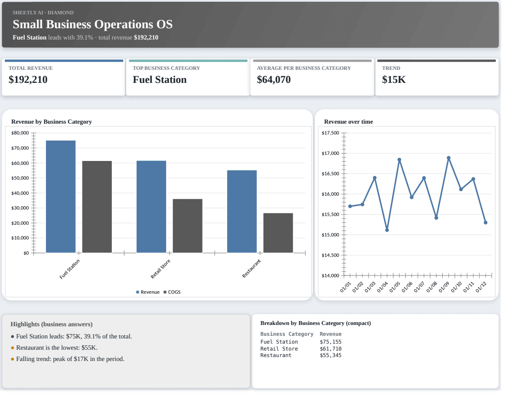Click the Restaurant x-axis label
This screenshot has height=400, width=532.
(x=252, y=269)
